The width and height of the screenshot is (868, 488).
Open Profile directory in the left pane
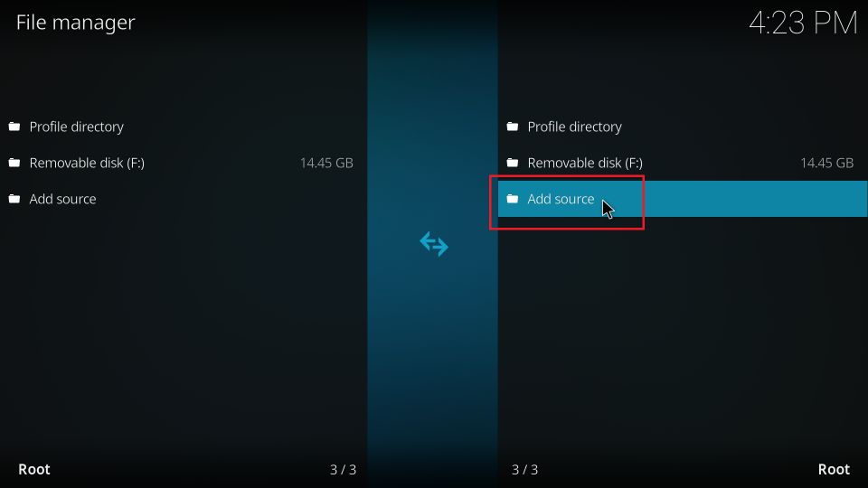tap(76, 127)
